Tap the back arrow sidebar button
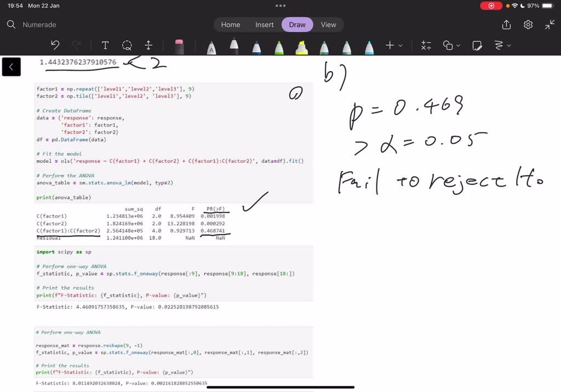The image size is (561, 392). (11, 66)
